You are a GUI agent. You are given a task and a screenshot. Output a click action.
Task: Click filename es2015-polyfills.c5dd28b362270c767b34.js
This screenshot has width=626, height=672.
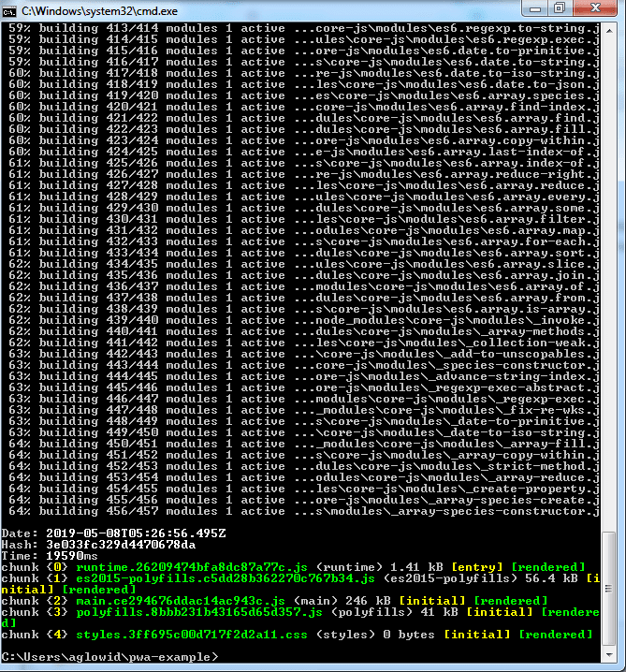coord(226,578)
